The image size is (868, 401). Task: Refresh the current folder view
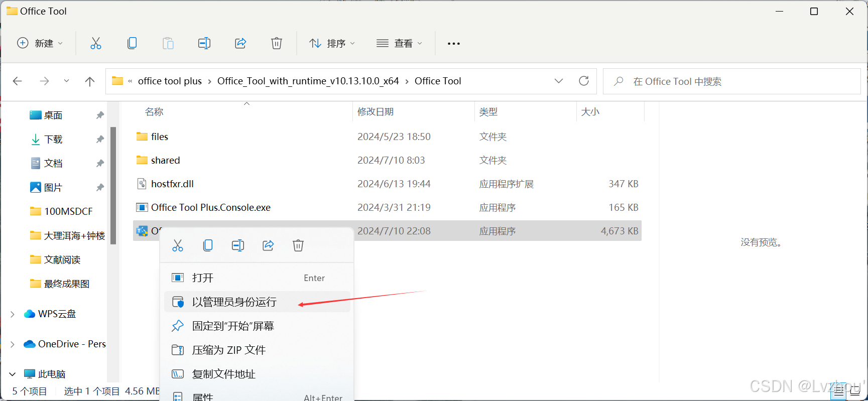point(583,81)
